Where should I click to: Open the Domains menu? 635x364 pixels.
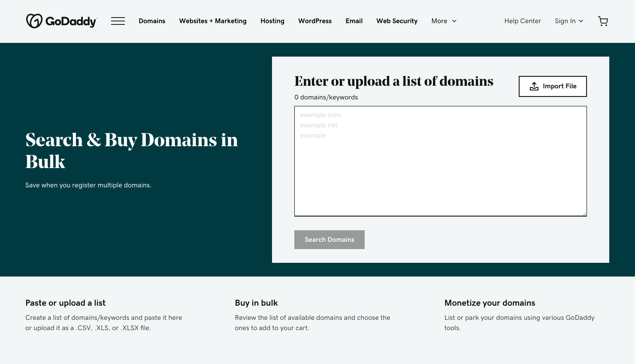152,21
